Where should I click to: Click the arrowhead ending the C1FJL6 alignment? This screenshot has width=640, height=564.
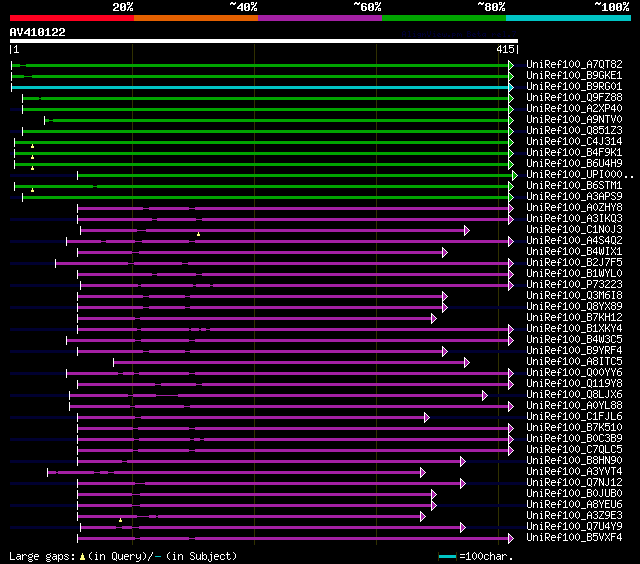click(427, 417)
